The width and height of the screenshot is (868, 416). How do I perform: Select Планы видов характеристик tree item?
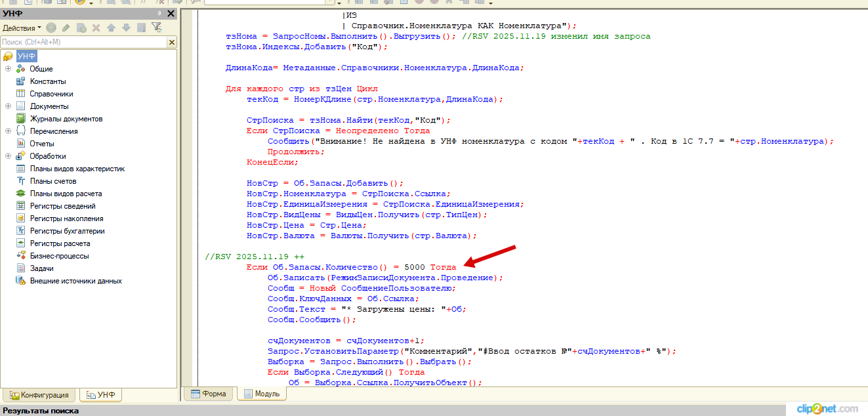click(x=77, y=169)
